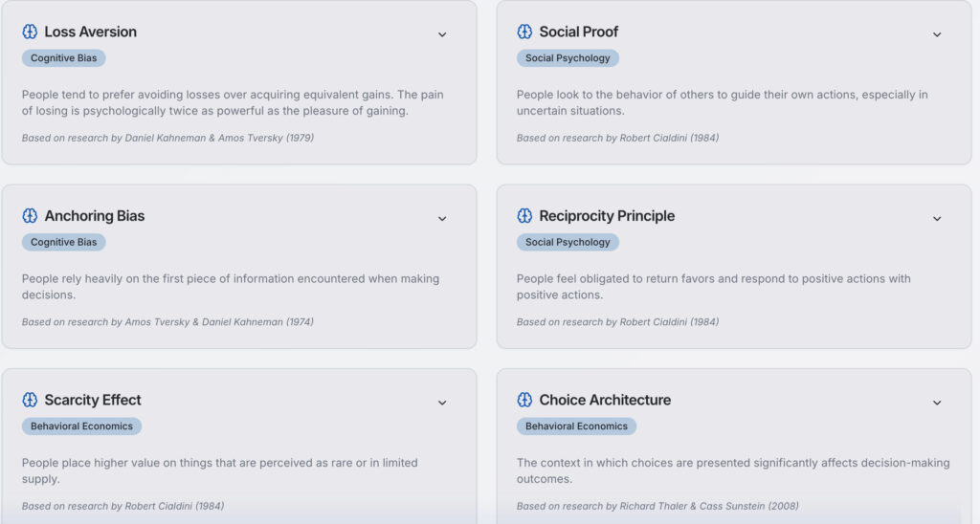Expand the Scarcity Effect card chevron
The height and width of the screenshot is (524, 980).
coord(442,403)
